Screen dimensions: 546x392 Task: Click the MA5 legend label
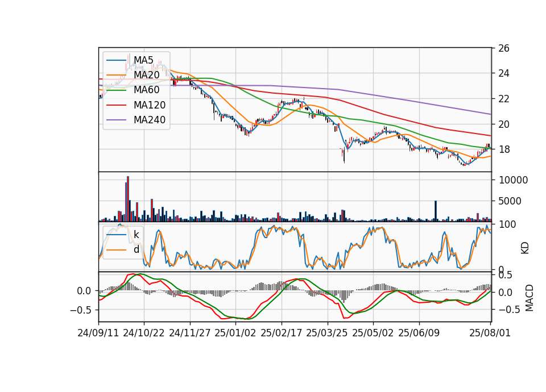tap(143, 60)
